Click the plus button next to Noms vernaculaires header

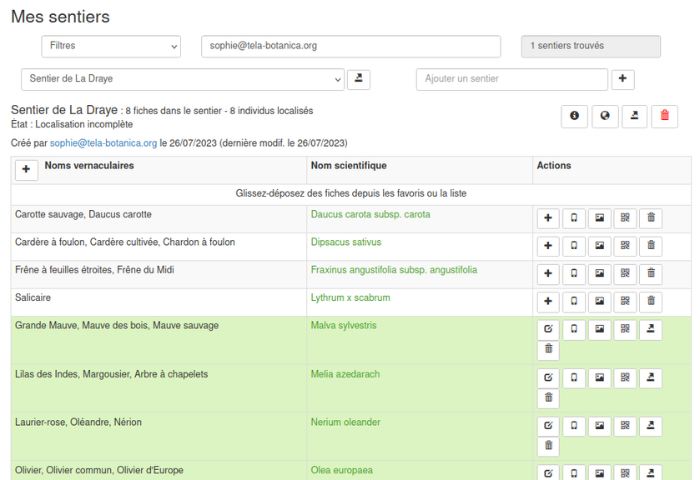click(27, 170)
